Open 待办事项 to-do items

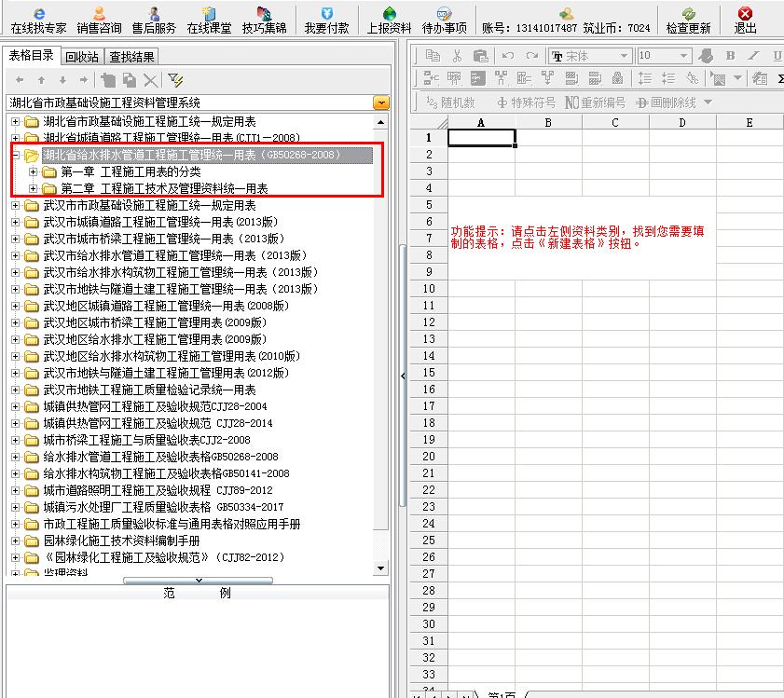(444, 20)
